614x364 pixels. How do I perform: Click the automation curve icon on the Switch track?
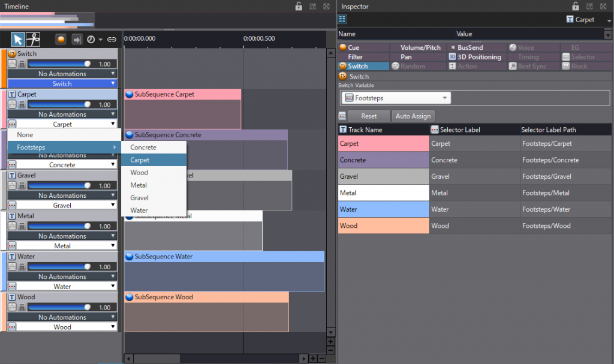(x=11, y=64)
